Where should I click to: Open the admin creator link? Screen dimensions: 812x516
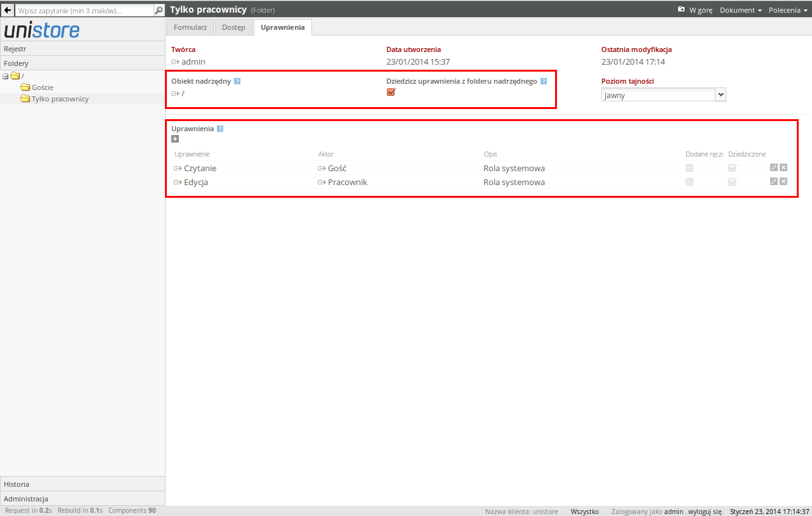point(193,62)
